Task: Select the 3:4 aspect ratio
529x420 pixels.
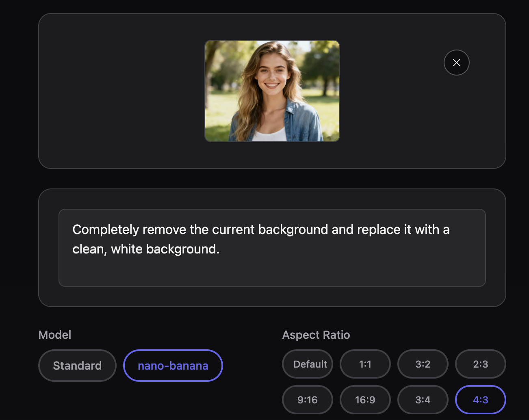Action: (x=423, y=399)
